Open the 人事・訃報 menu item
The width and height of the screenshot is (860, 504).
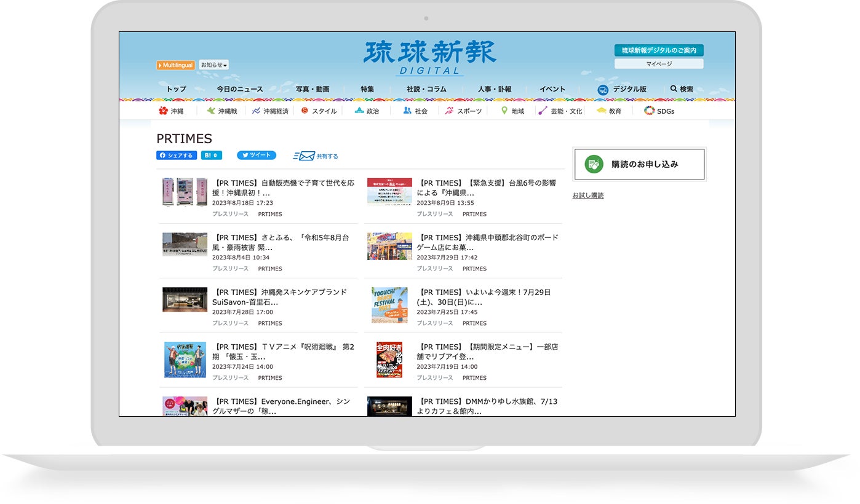(495, 89)
